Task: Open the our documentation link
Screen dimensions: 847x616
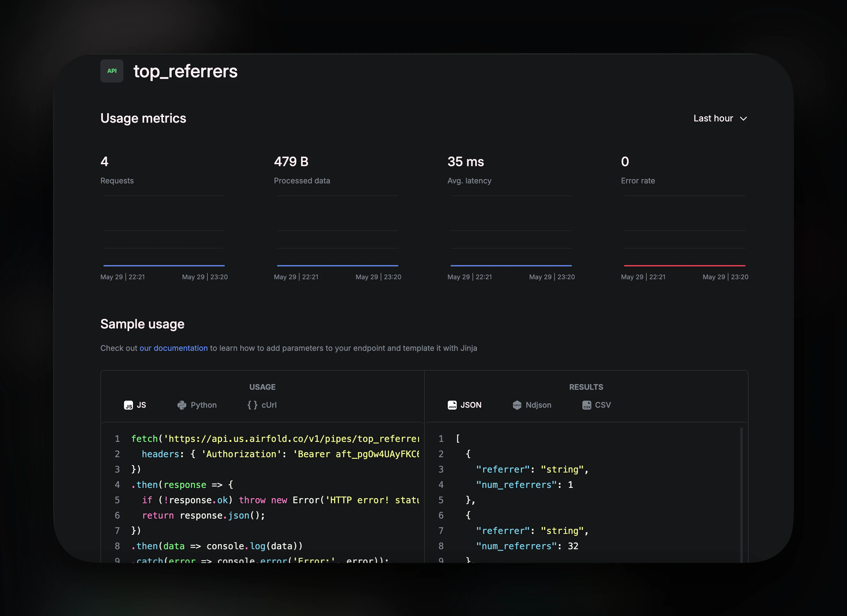Action: [x=173, y=348]
